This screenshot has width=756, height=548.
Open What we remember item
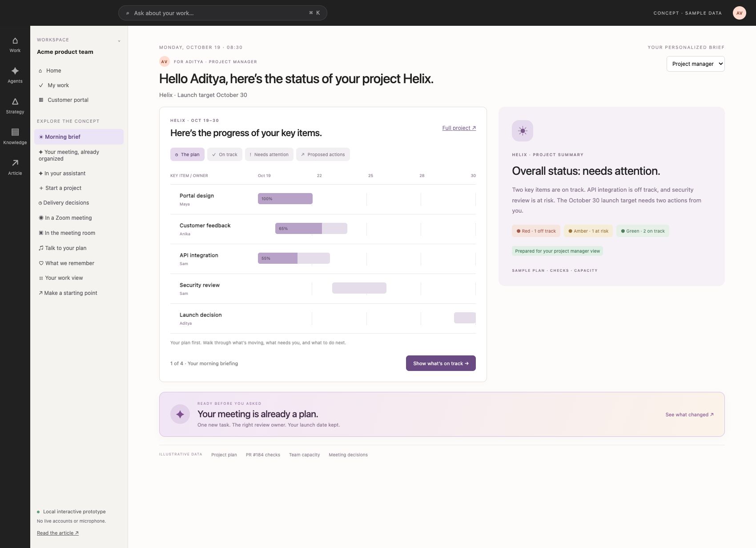[x=79, y=263]
